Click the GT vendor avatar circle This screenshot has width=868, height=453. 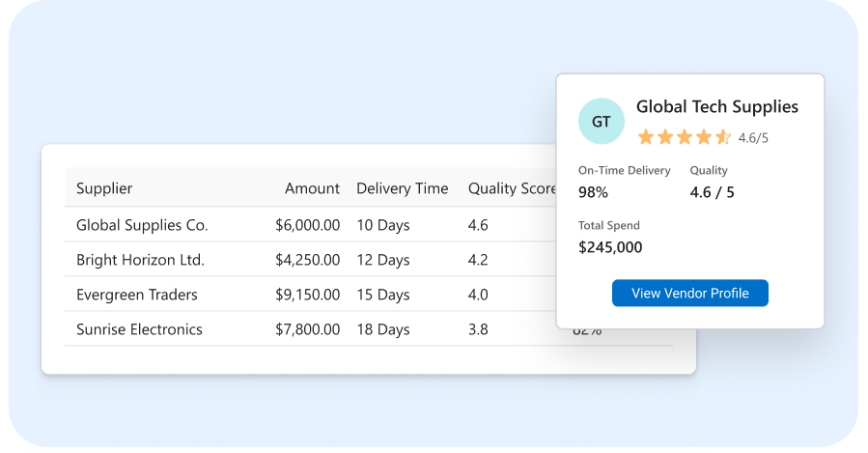tap(602, 122)
